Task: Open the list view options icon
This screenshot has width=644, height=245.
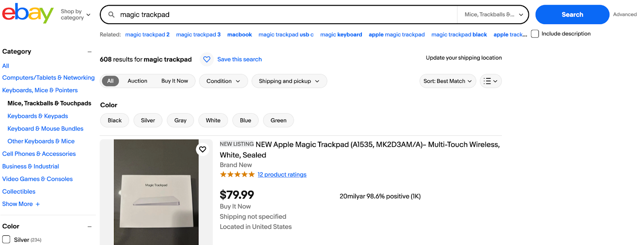Action: click(490, 81)
